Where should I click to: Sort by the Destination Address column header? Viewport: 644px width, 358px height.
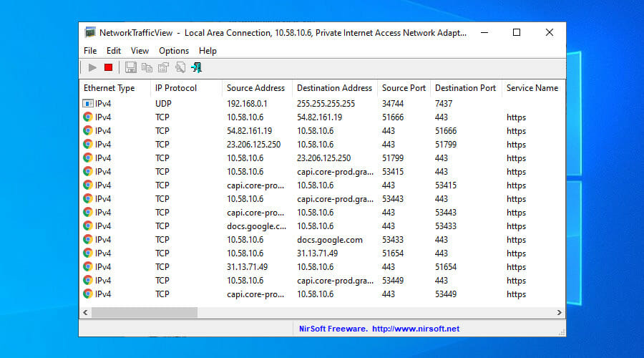pos(335,88)
